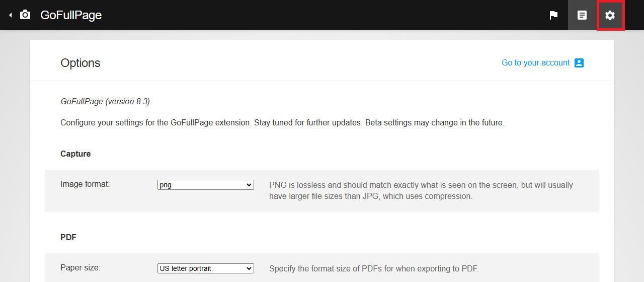Image resolution: width=644 pixels, height=282 pixels.
Task: Click the Options page heading
Action: 80,63
